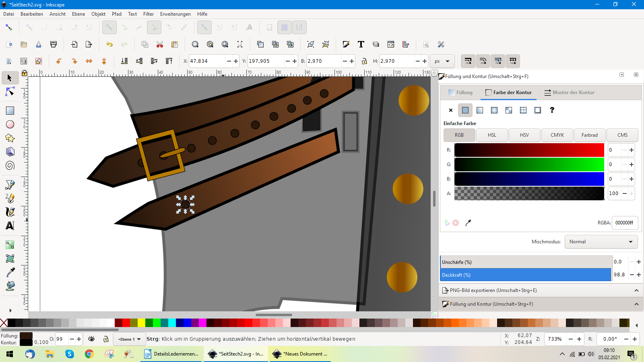Pick color from image with eyedropper
This screenshot has width=644, height=362.
468,223
